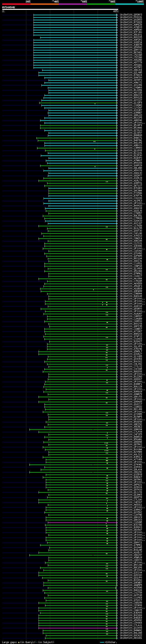Screen dimensions: 146x644
Task: Open hit UniRef100_B6TA81
Action: pos(131,53)
